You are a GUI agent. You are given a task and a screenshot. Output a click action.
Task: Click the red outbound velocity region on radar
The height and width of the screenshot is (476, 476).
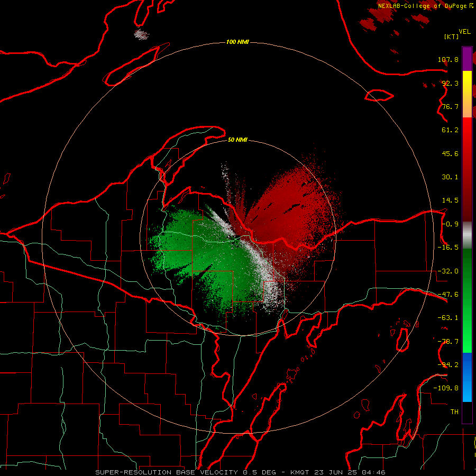tap(288, 209)
